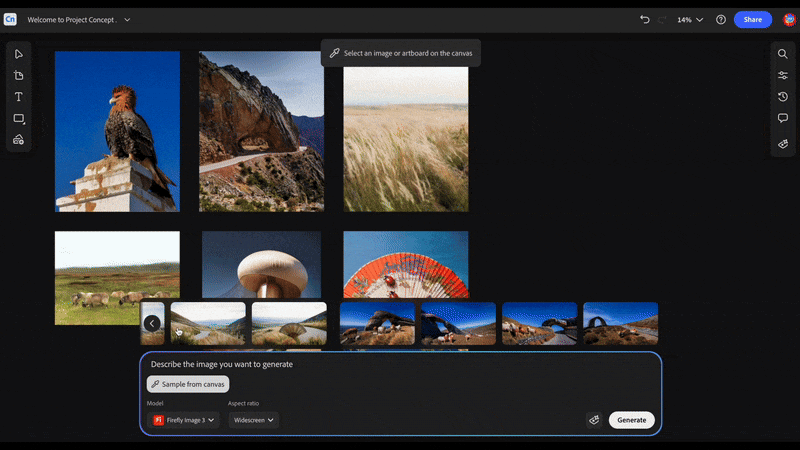Screen dimensions: 800x450
Task: Select the arrow Select tool
Action: pyautogui.click(x=18, y=54)
